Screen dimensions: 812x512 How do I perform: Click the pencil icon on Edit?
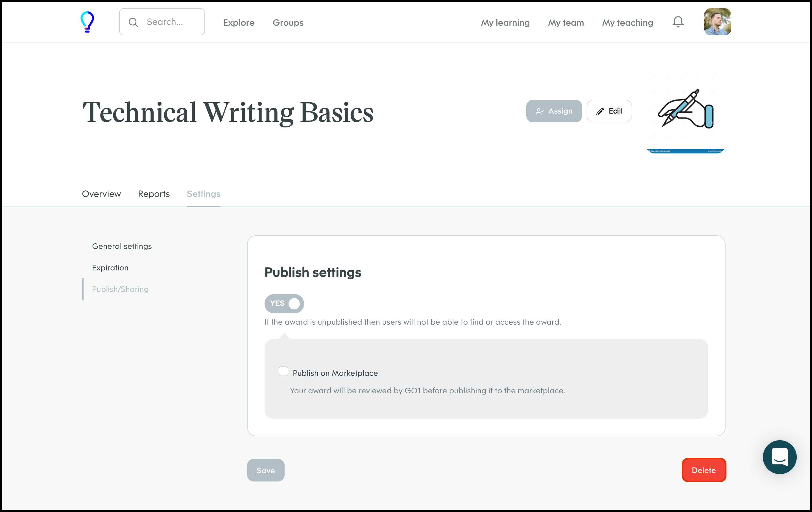600,111
